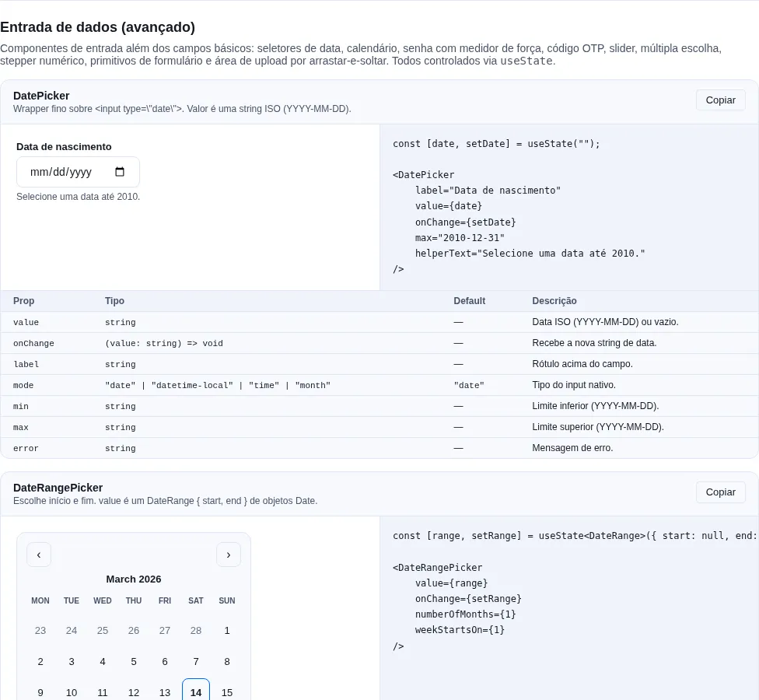Screen dimensions: 759x700
Task: Go to previous month in calendar
Action: point(39,555)
